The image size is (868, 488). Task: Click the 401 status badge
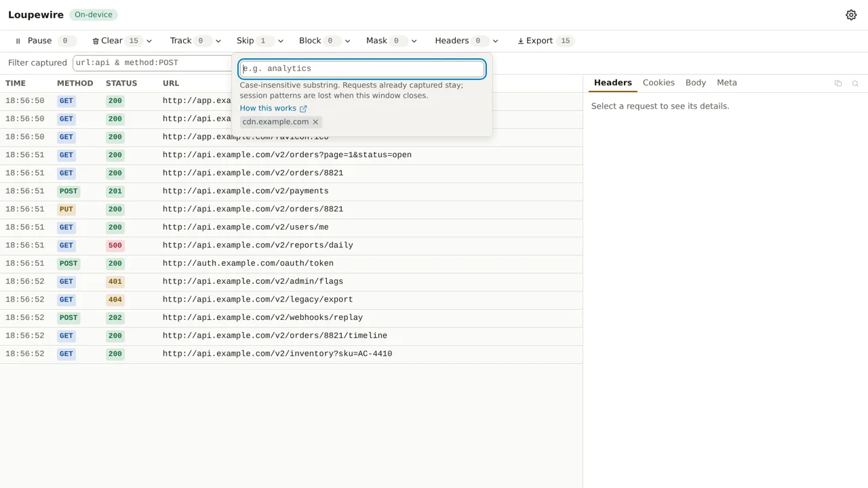tap(115, 281)
